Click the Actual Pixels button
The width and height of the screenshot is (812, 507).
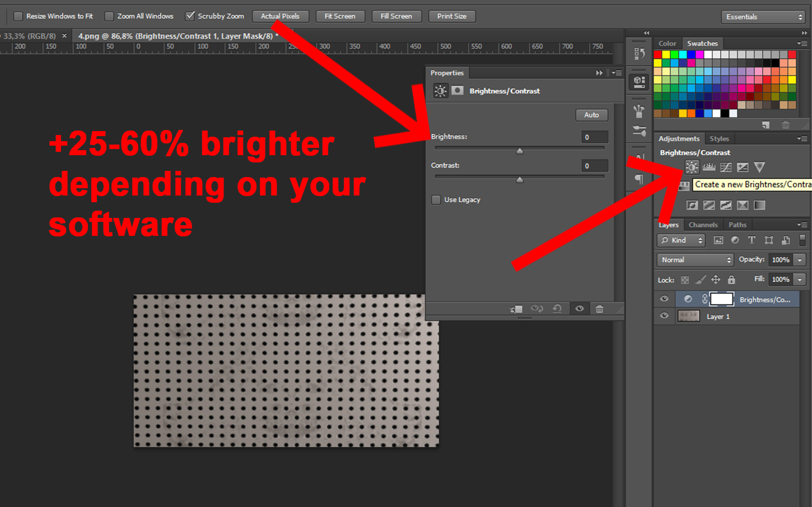tap(280, 16)
